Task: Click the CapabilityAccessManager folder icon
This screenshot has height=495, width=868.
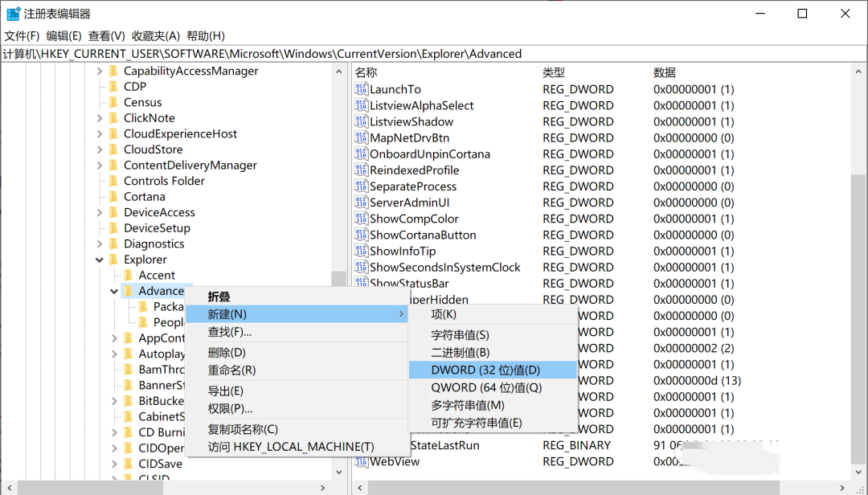Action: click(114, 71)
